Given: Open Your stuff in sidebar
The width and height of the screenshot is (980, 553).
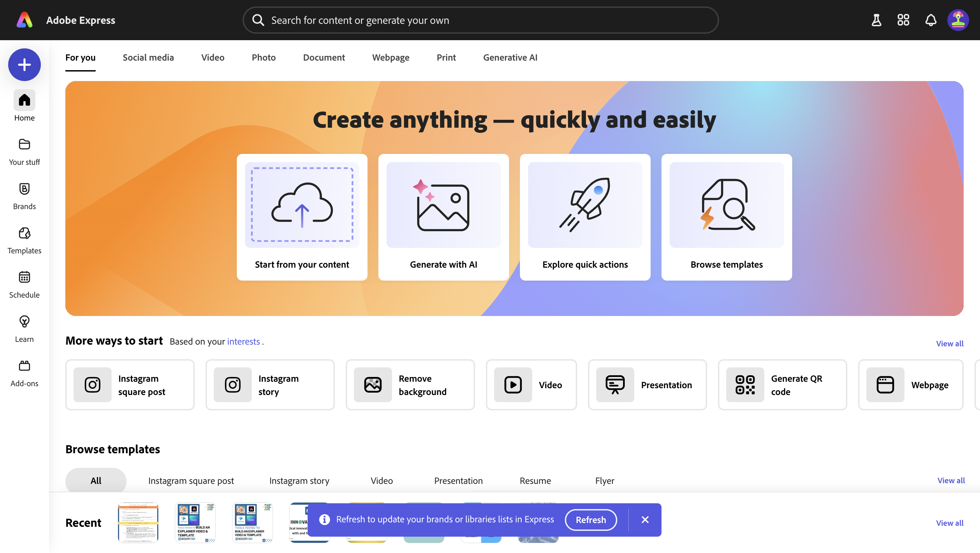Looking at the screenshot, I should tap(24, 152).
